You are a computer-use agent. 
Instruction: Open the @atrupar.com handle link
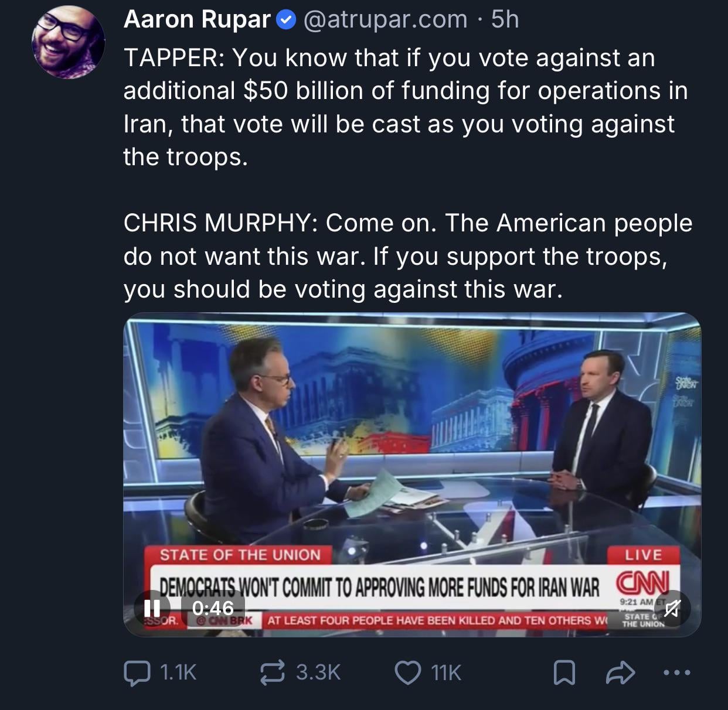pos(385,20)
